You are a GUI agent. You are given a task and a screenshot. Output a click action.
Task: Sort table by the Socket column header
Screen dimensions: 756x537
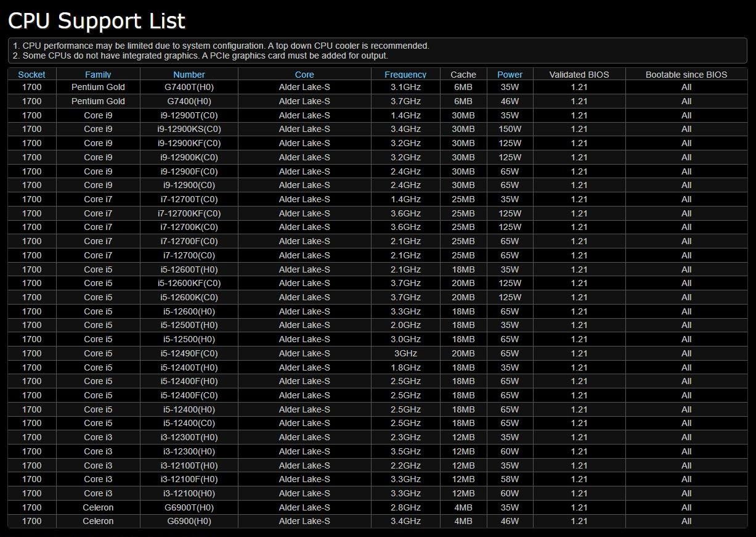click(31, 75)
